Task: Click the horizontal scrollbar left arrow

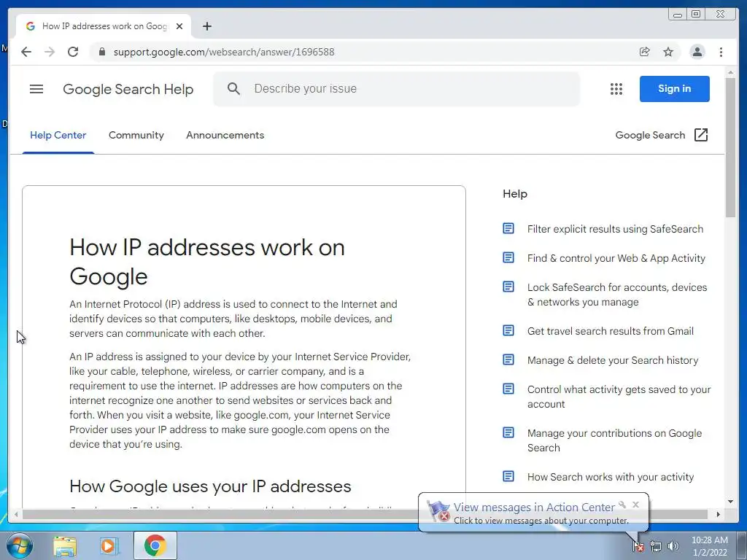Action: click(16, 514)
